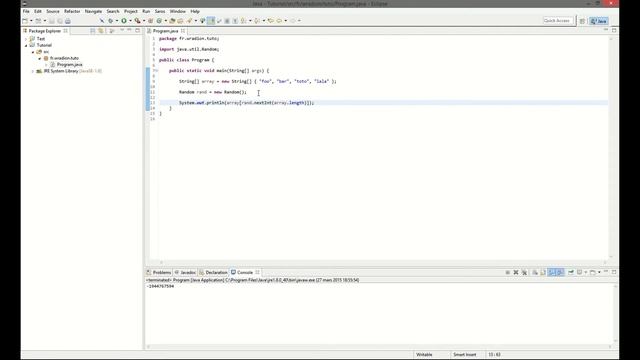
Task: Click the Open Type icon
Action: pyautogui.click(x=172, y=21)
